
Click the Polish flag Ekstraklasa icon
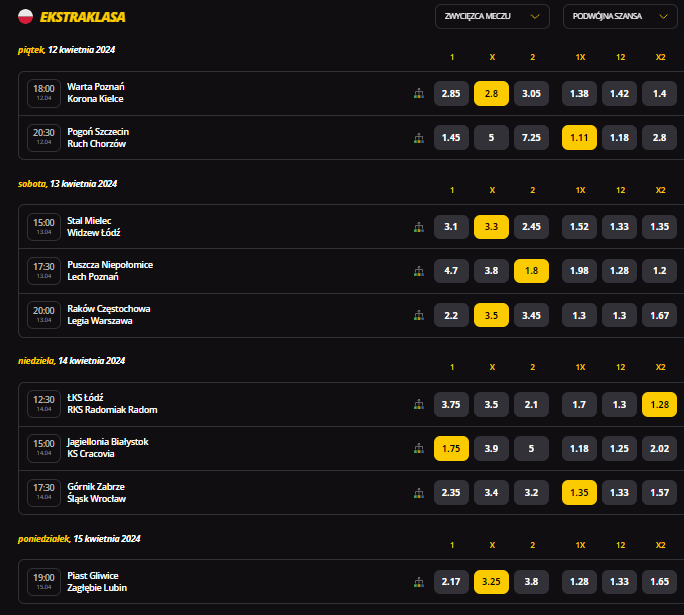pyautogui.click(x=25, y=17)
